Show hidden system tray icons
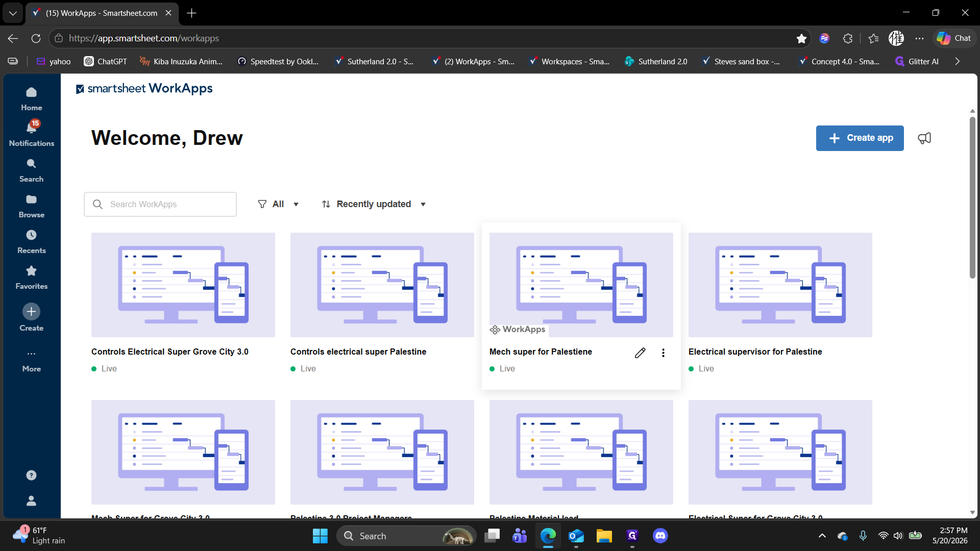 tap(822, 536)
